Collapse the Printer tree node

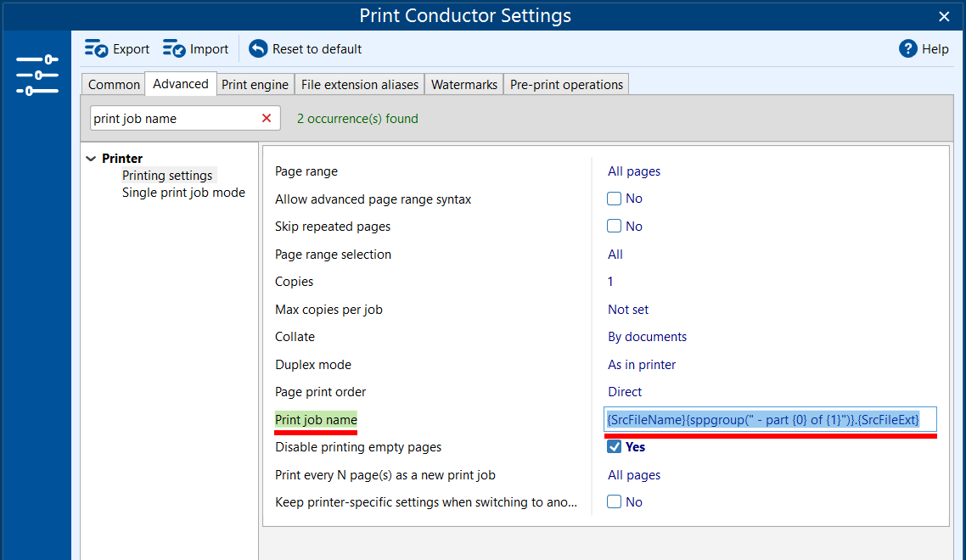click(x=92, y=159)
